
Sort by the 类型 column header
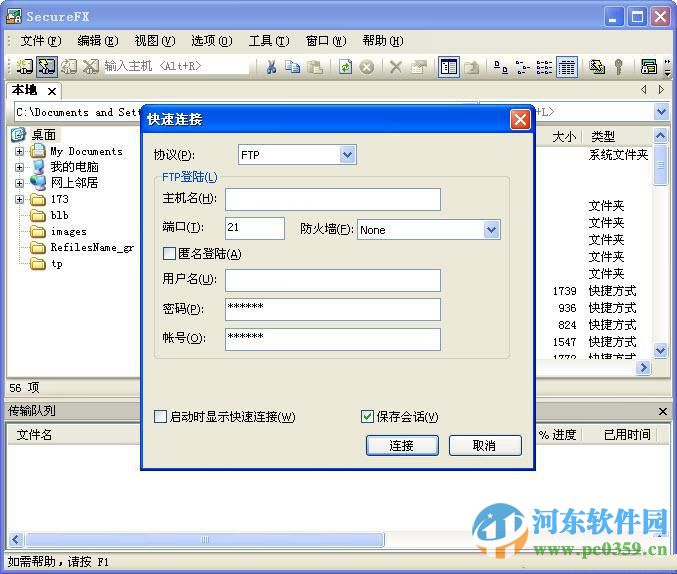point(603,137)
